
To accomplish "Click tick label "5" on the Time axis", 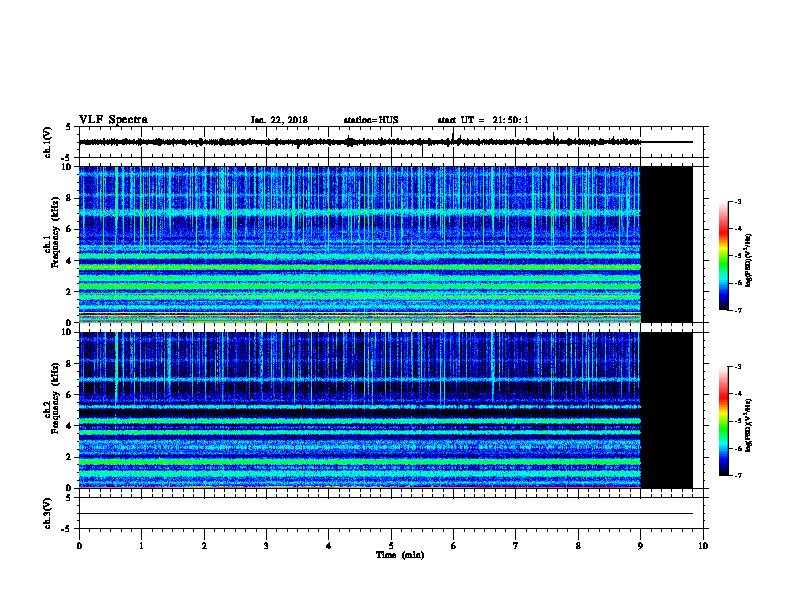I will [391, 545].
